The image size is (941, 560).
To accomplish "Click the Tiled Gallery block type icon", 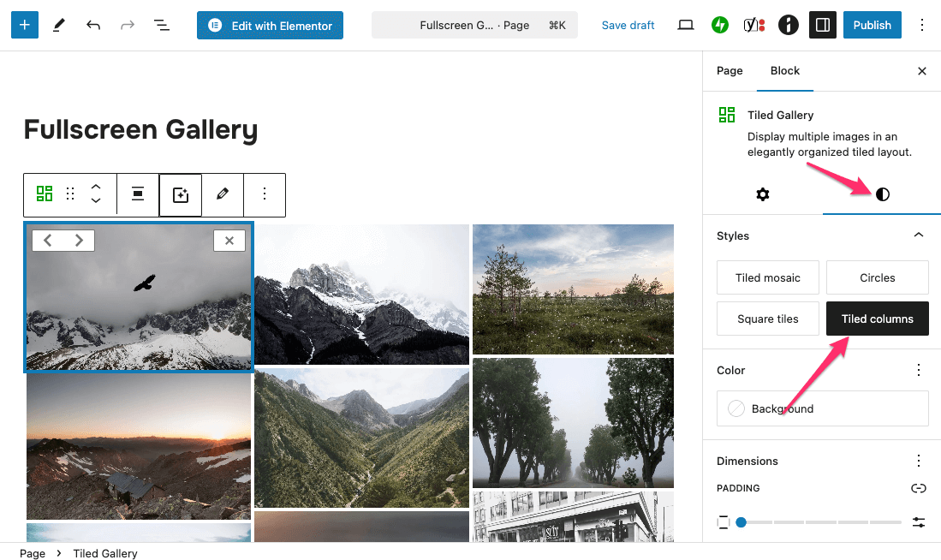I will pos(45,194).
